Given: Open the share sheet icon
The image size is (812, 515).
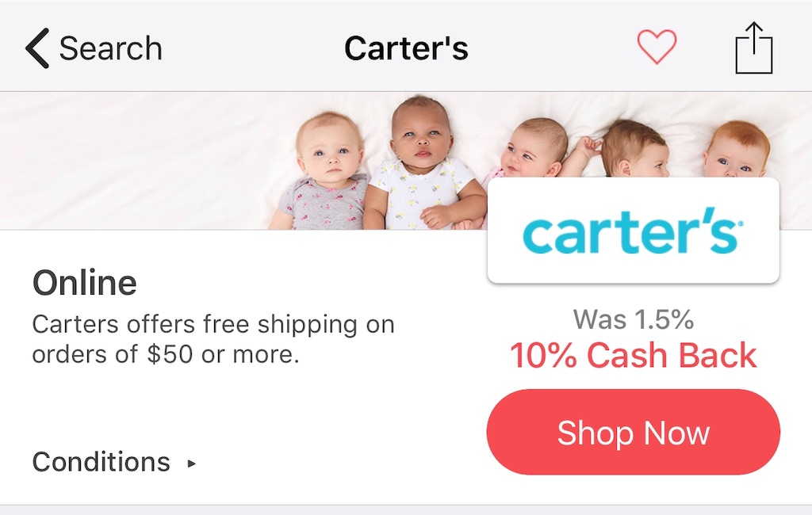Looking at the screenshot, I should pyautogui.click(x=754, y=48).
